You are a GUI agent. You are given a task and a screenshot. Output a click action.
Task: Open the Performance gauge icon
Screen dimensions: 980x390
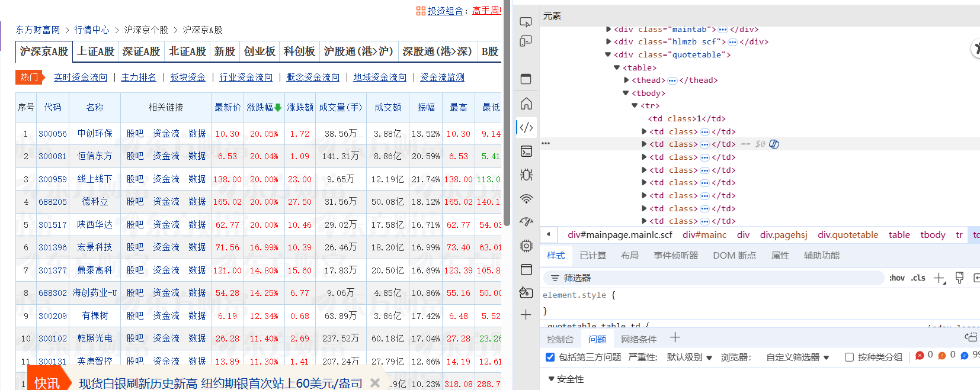[526, 222]
